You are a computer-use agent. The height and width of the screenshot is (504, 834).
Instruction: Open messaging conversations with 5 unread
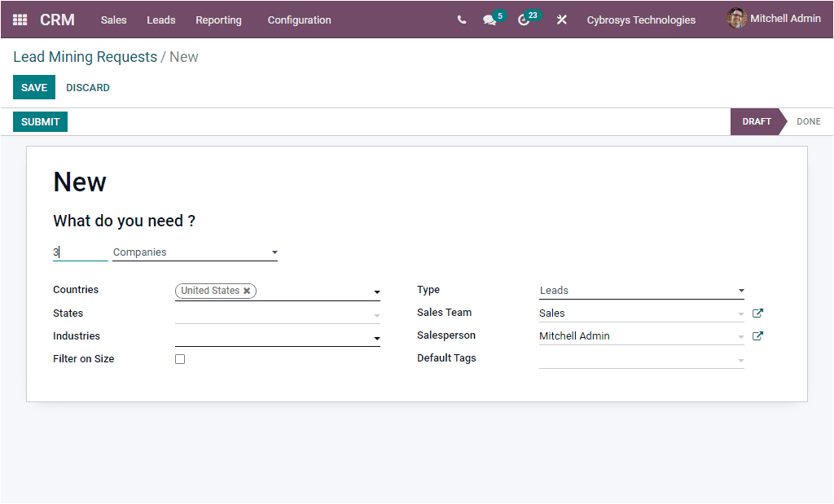coord(489,20)
